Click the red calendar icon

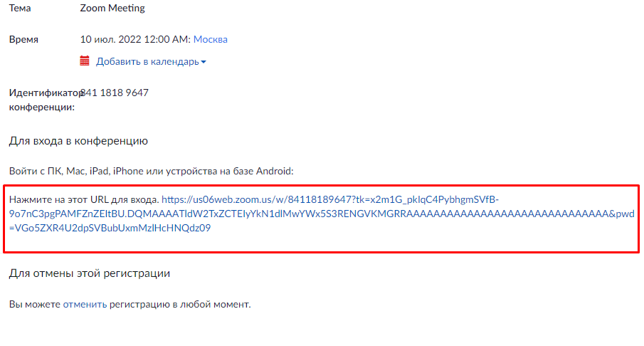point(85,61)
